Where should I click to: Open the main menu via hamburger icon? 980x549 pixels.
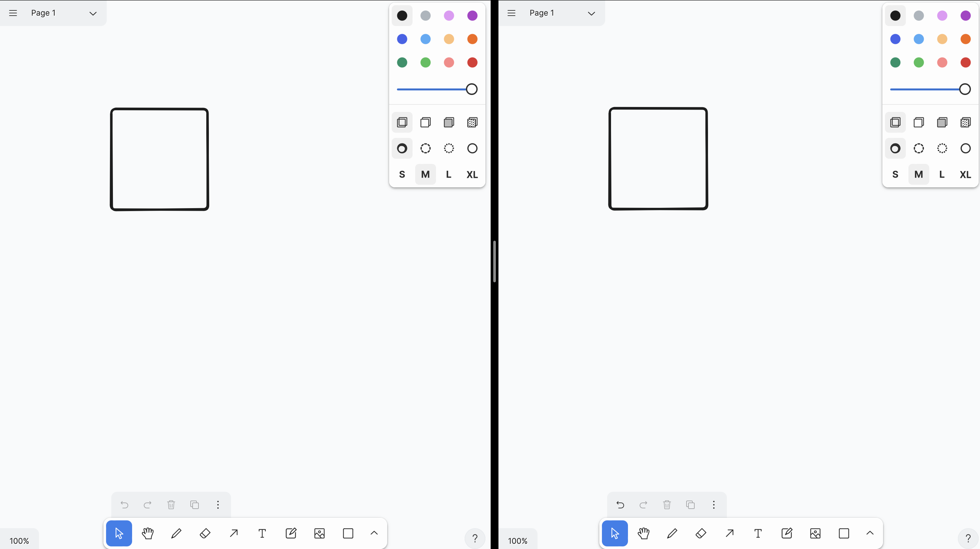[13, 13]
